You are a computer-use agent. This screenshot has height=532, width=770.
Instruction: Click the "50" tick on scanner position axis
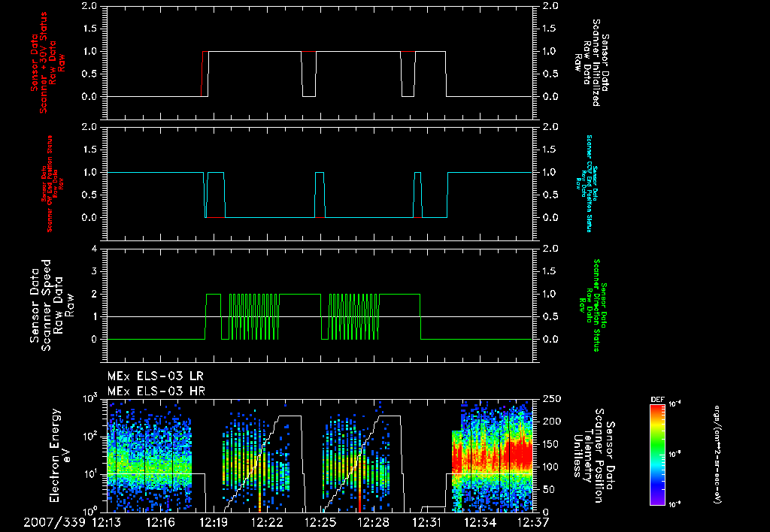coord(548,489)
